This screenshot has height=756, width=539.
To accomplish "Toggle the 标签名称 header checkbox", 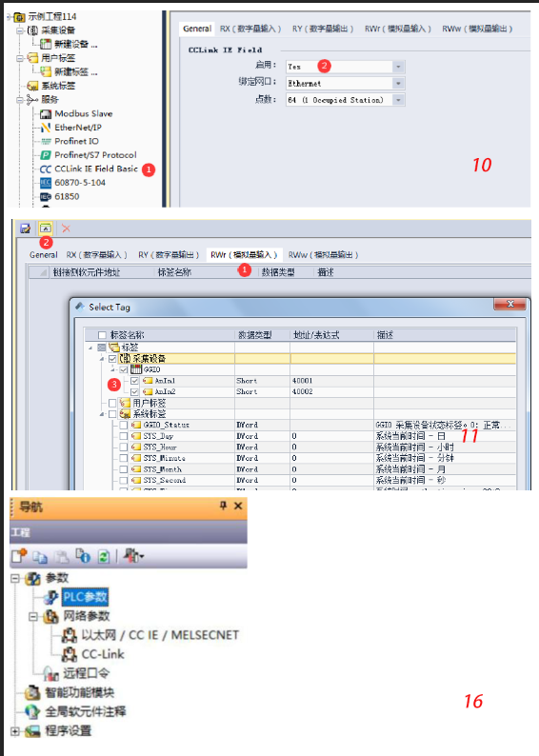I will click(x=102, y=335).
